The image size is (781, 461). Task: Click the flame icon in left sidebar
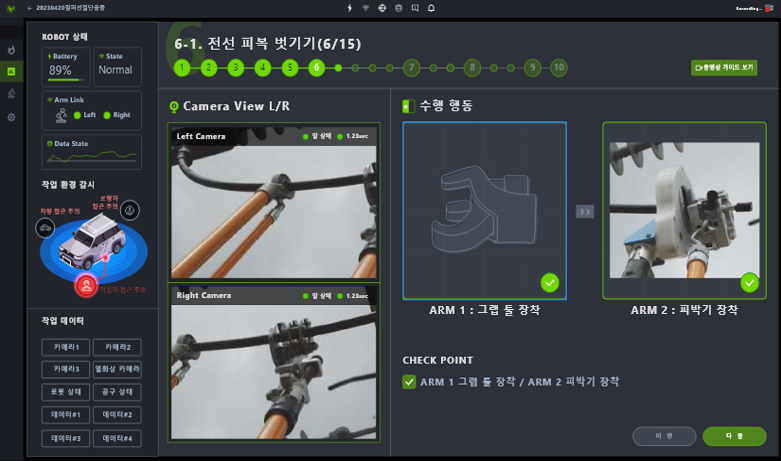(11, 49)
